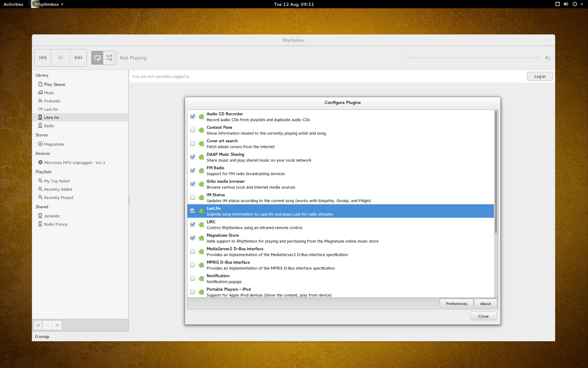
Task: Log in to Libre.fm
Action: pos(540,76)
